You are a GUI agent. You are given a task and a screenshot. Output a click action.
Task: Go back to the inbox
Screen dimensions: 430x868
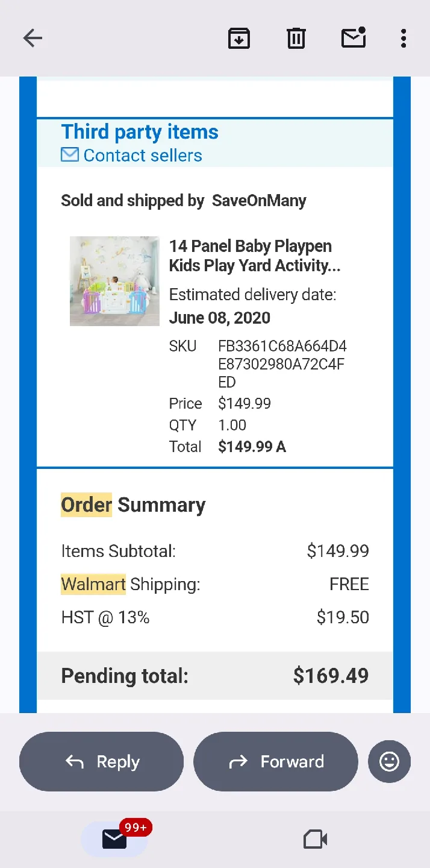tap(33, 38)
